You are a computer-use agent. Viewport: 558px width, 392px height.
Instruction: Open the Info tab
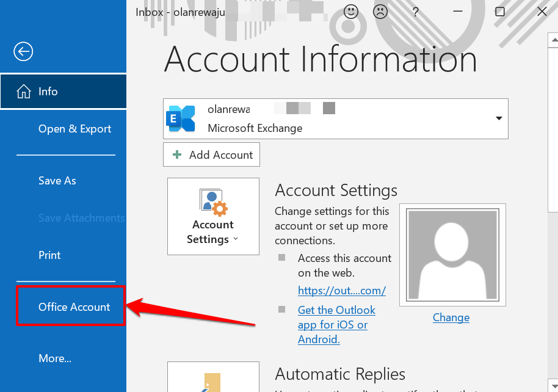click(x=63, y=92)
